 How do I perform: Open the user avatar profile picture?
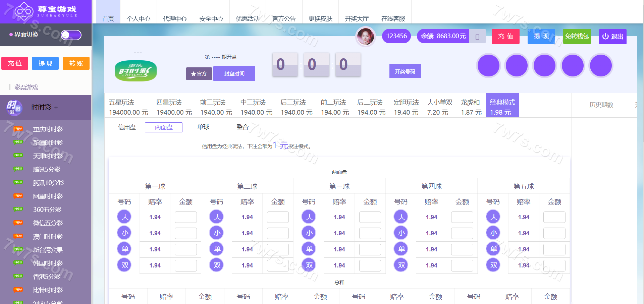tap(365, 36)
